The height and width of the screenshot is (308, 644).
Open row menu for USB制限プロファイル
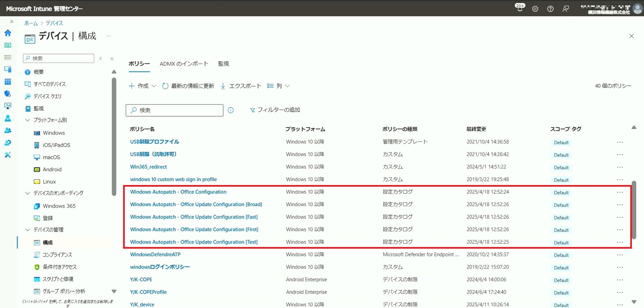(x=620, y=142)
